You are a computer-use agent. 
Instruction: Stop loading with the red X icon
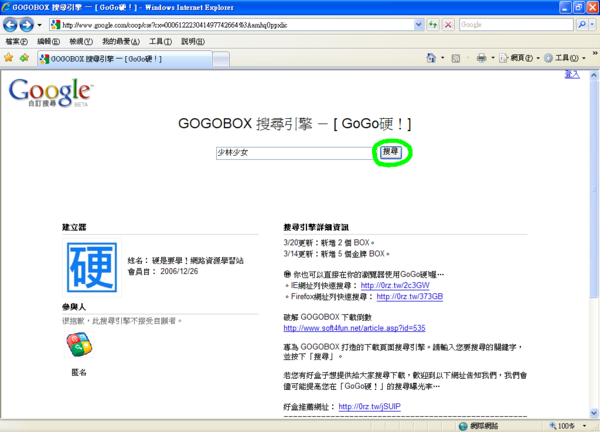(x=448, y=25)
